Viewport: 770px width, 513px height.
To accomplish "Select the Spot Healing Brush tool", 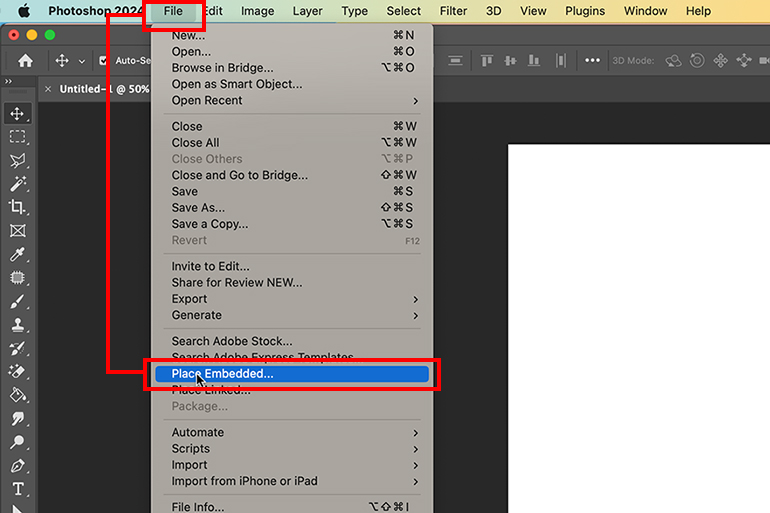I will click(18, 278).
